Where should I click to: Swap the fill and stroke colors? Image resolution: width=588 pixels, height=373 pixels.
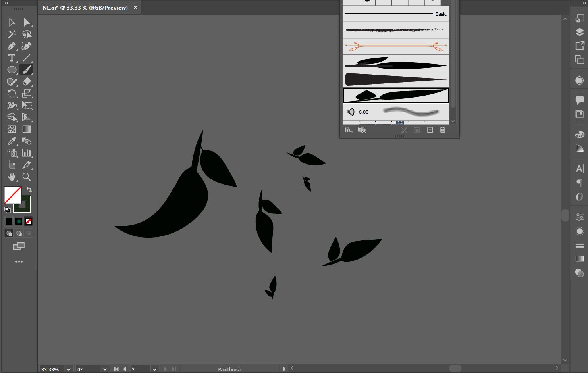pyautogui.click(x=29, y=190)
